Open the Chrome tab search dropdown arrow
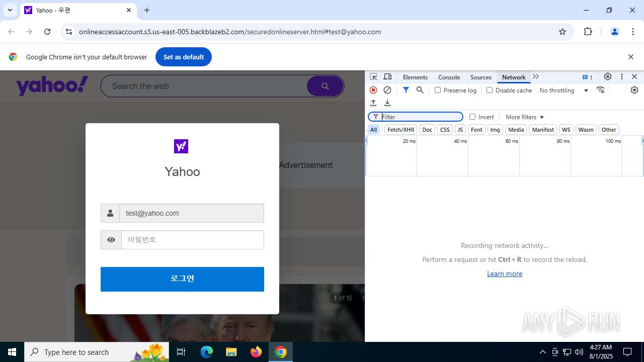Screen dimensions: 644x362 [x=10, y=10]
